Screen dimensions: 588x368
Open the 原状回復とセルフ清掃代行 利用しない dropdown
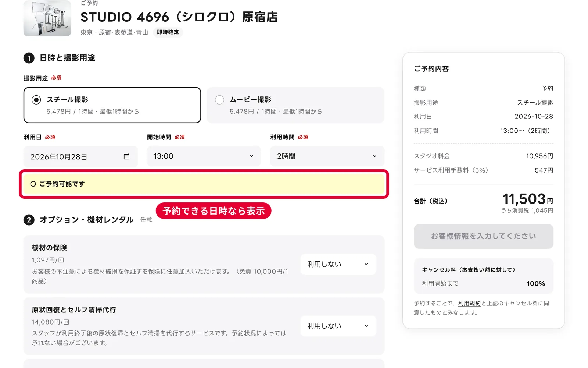pos(338,326)
